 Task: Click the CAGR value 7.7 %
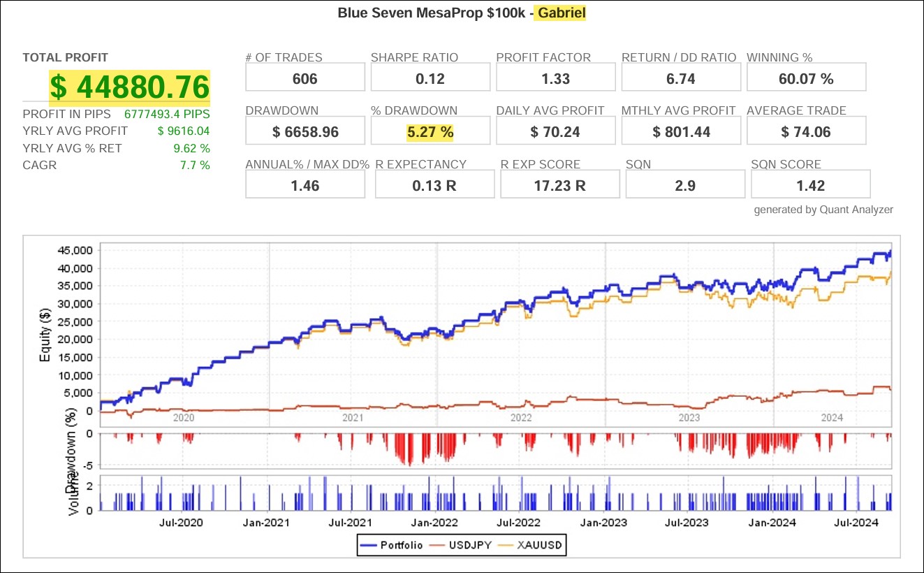(x=194, y=166)
